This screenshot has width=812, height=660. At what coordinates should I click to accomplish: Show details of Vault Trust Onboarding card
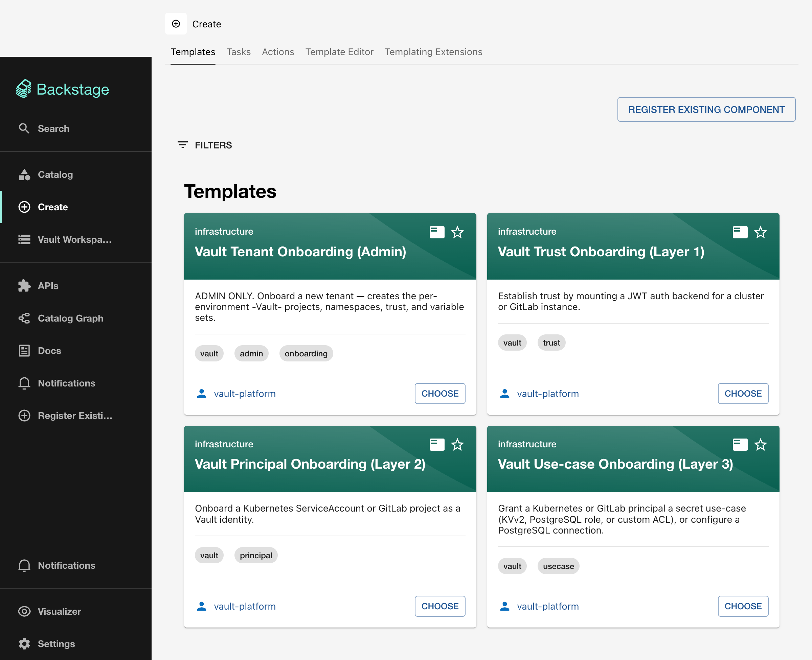coord(740,232)
